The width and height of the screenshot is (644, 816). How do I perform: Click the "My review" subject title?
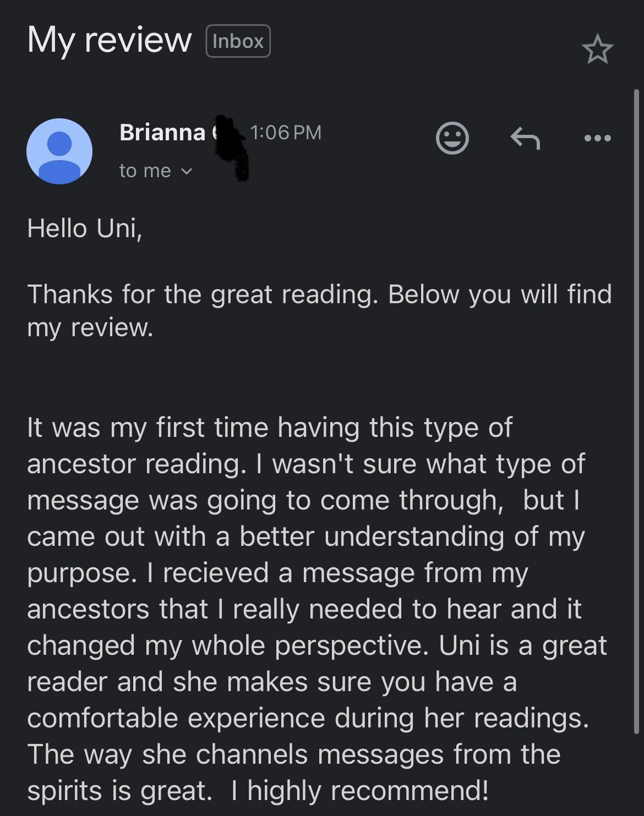[110, 40]
